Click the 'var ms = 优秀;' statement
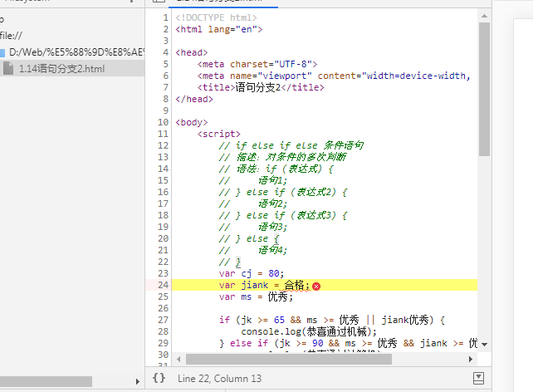533x392 pixels. coord(256,296)
